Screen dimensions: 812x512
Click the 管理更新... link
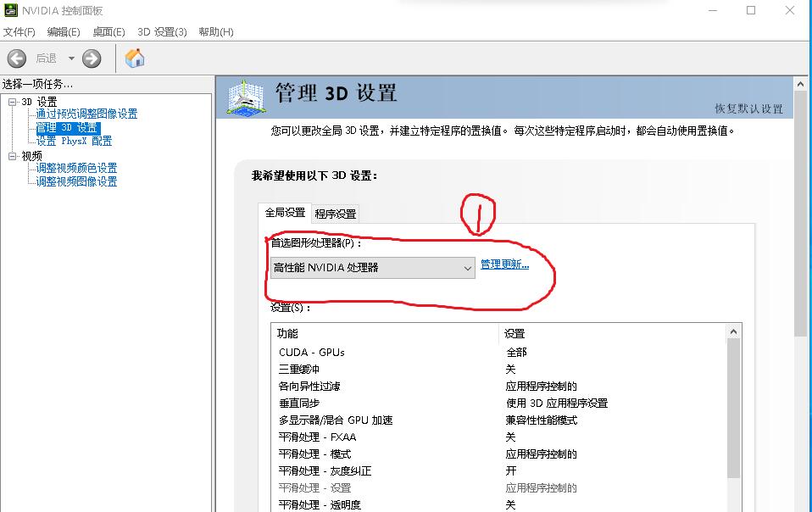[x=505, y=264]
